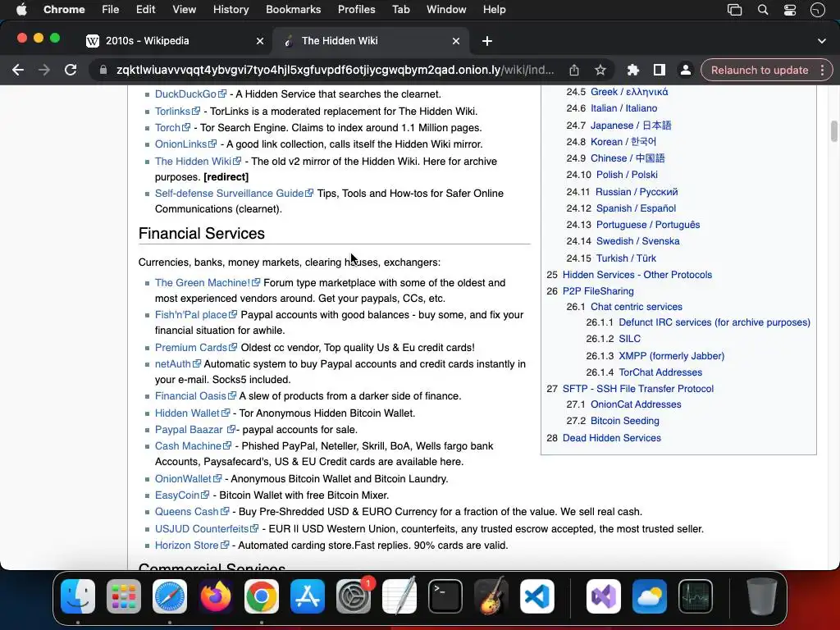Screen dimensions: 840x630
Task: Open Weather app from the dock
Action: pyautogui.click(x=650, y=596)
